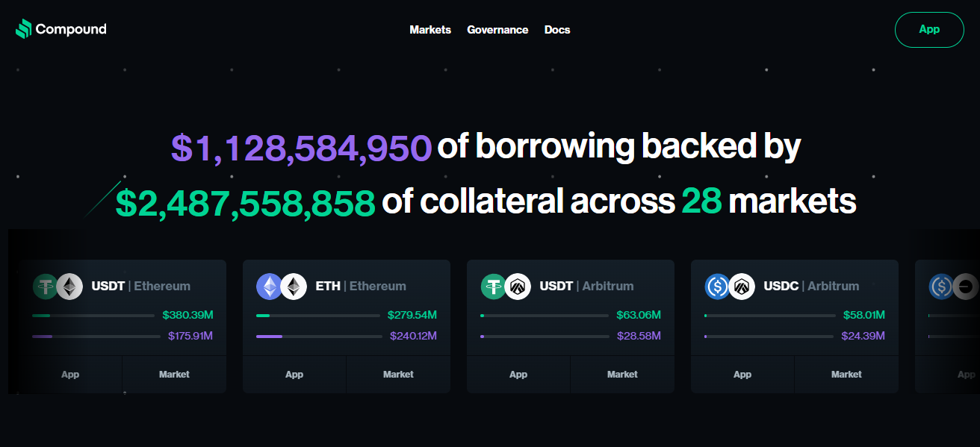Click the purple Ethereum icon on the ETH card
Screen dimensions: 980x447
[269, 287]
